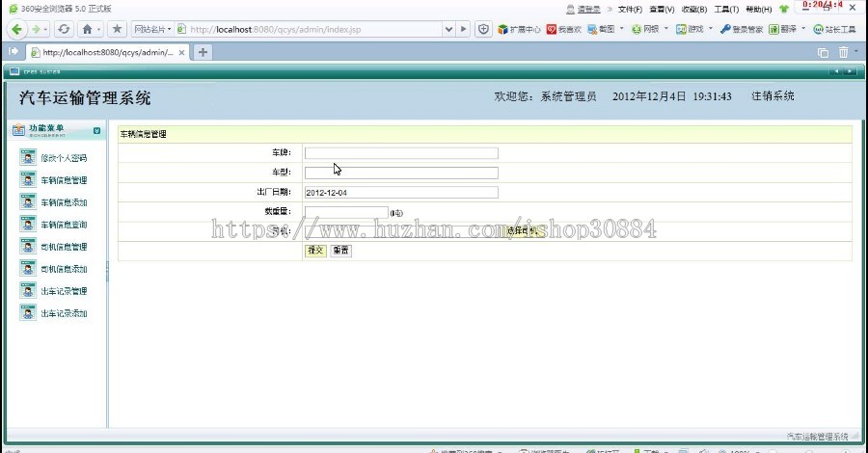Expand the arrow next to 截图

[622, 28]
